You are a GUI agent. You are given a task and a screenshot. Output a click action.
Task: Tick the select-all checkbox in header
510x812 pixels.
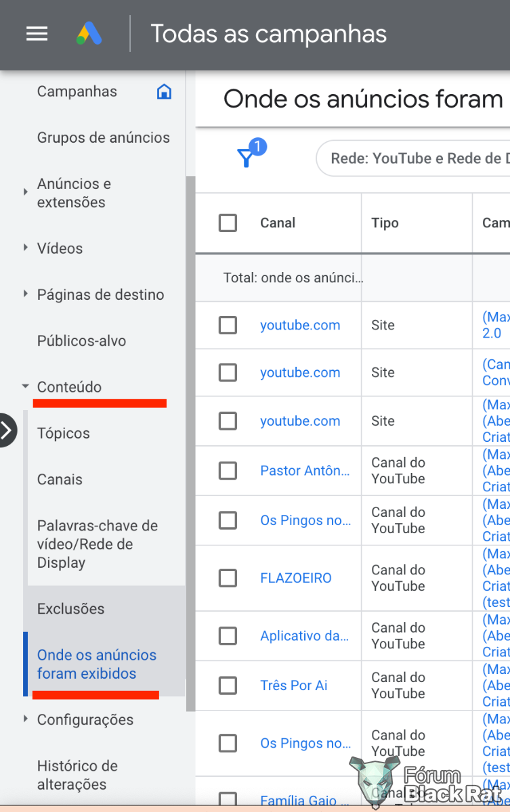[x=228, y=223]
